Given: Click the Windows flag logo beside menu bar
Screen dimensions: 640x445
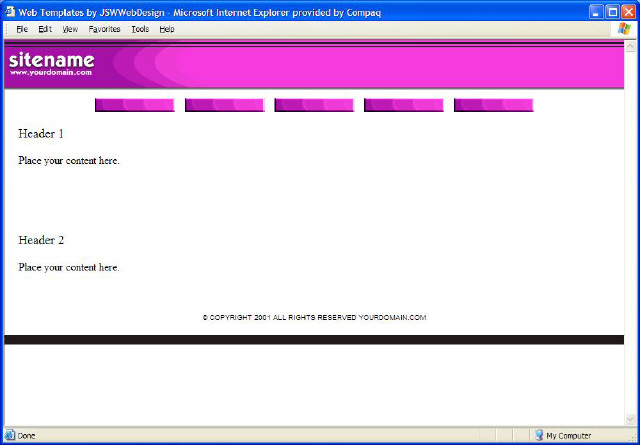Looking at the screenshot, I should click(x=624, y=29).
